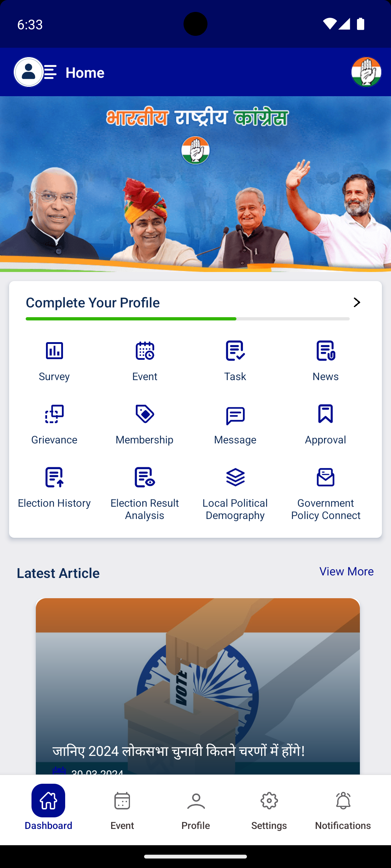Open the hamburger side menu
391x868 pixels.
(x=50, y=72)
